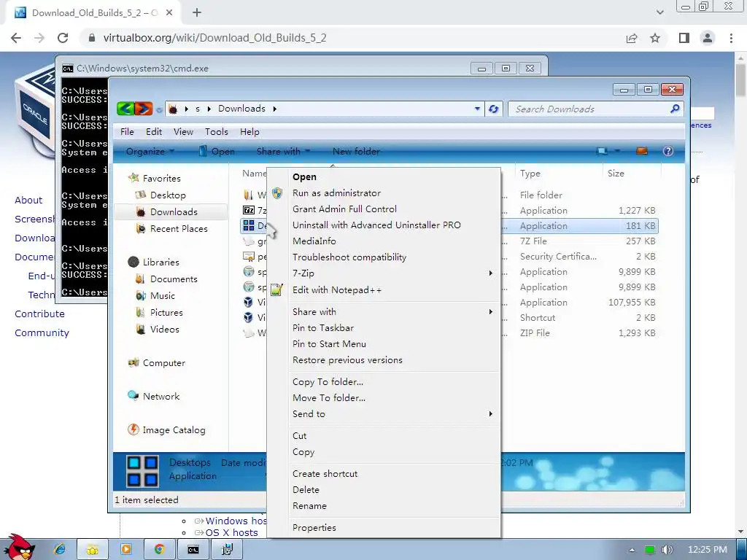
Task: Open the About link on the VirtualBox page
Action: [x=28, y=200]
